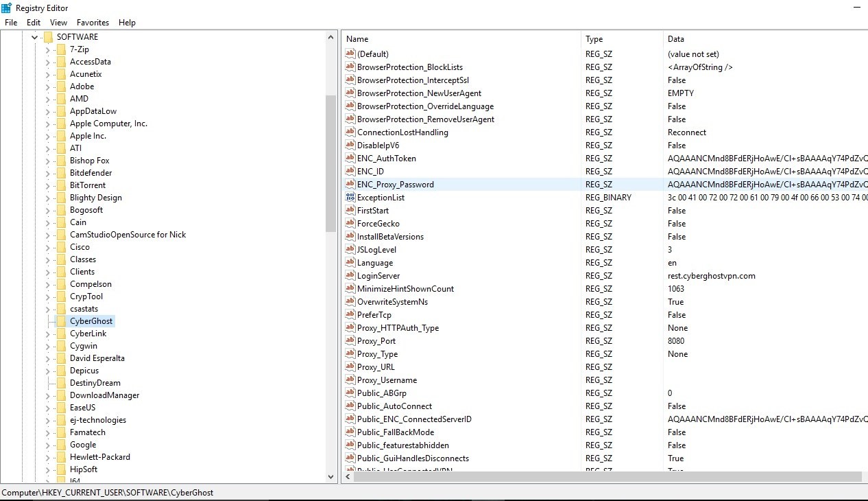Click the Bitdefender folder icon

pyautogui.click(x=61, y=173)
